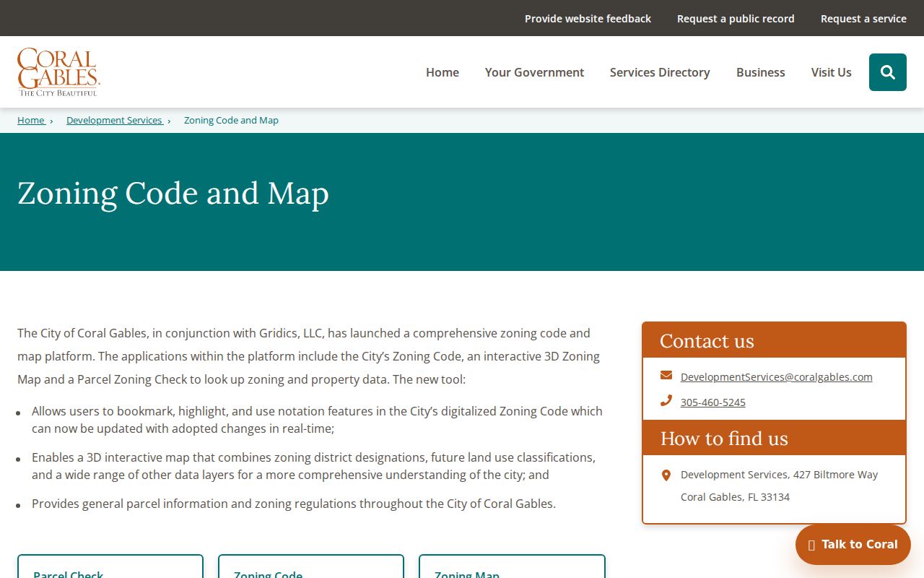This screenshot has width=924, height=578.
Task: Open the Visit Us menu
Action: click(832, 72)
